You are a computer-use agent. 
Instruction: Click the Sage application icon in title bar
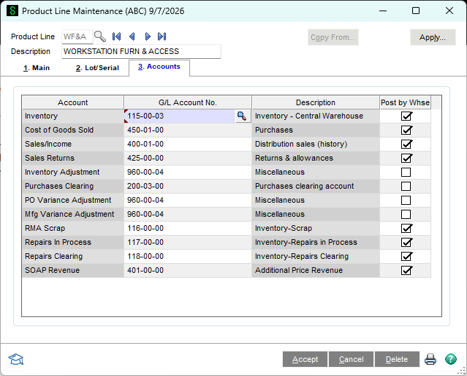tap(13, 11)
